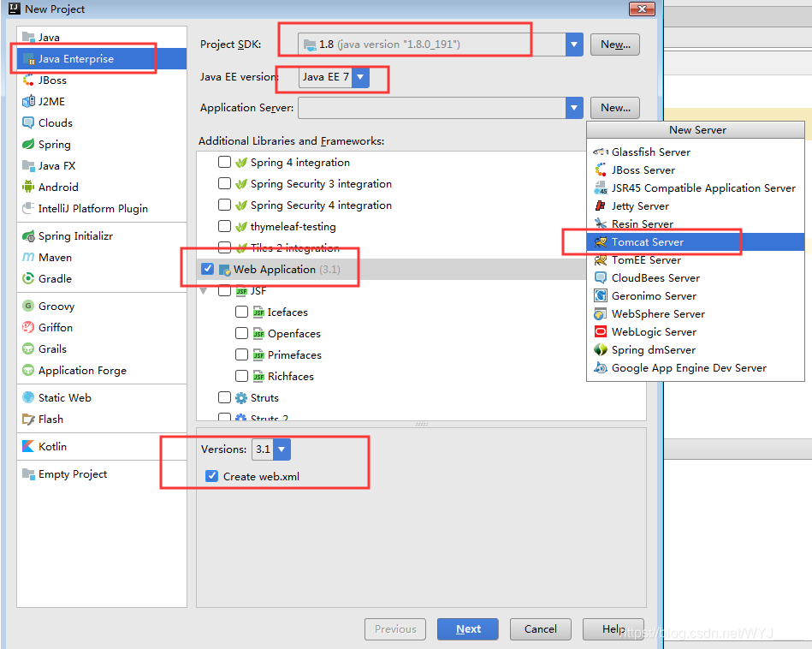
Task: Select Geronimo Server menu entry
Action: 696,296
